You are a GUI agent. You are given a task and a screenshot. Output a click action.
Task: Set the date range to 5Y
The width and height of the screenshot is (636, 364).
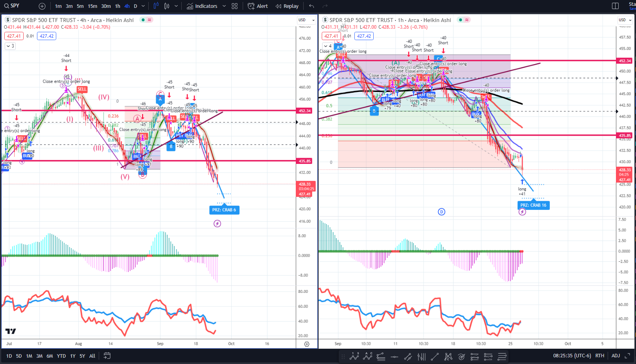(82, 356)
